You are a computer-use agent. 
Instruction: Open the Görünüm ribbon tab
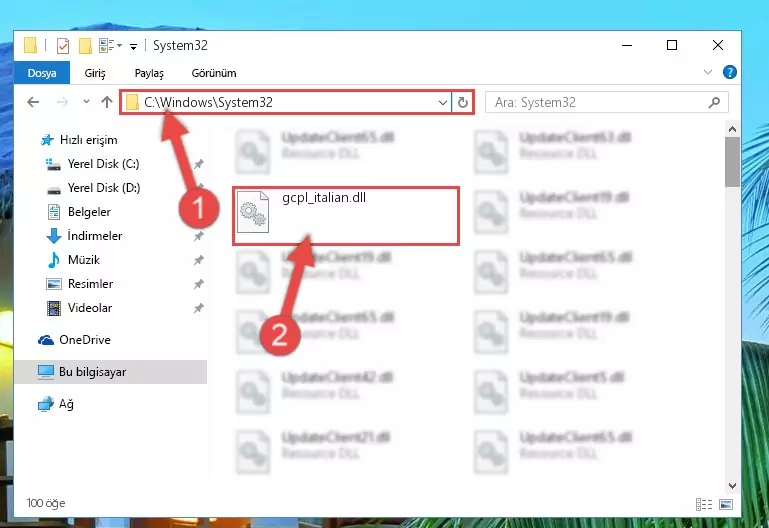click(x=214, y=73)
